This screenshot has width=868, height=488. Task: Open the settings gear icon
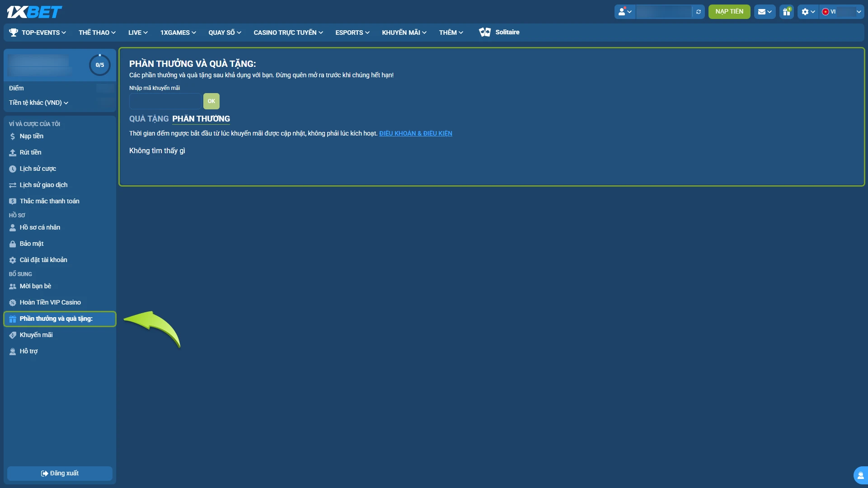[x=808, y=12]
